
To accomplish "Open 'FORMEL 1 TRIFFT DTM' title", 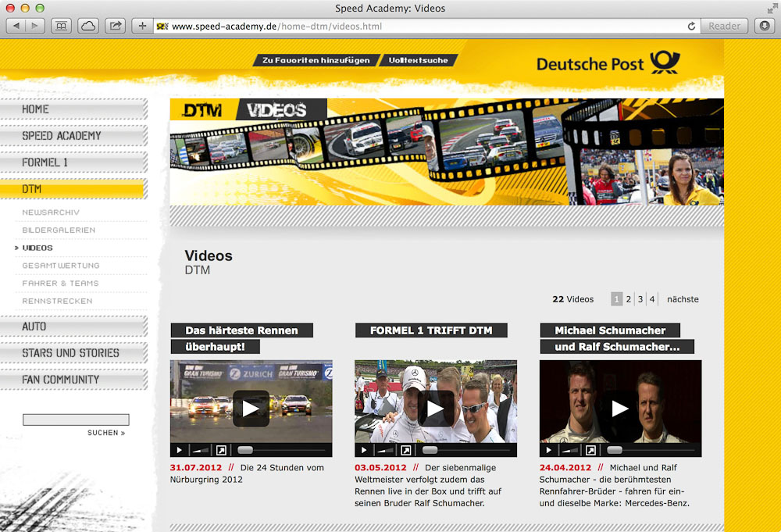I will (x=431, y=330).
